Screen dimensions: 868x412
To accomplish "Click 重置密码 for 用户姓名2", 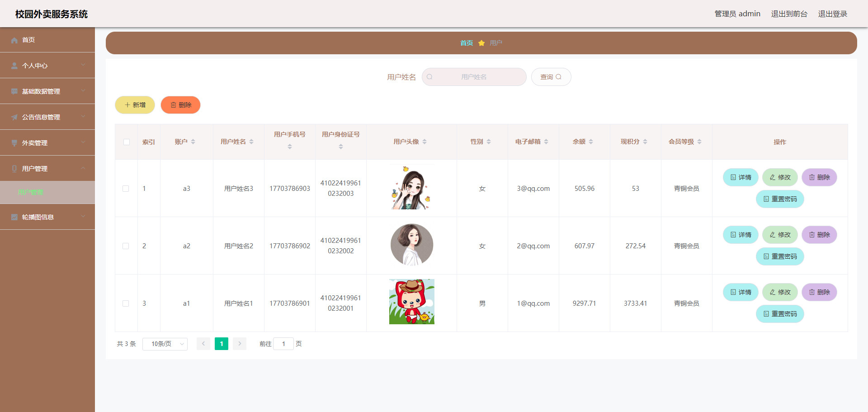I will 780,256.
